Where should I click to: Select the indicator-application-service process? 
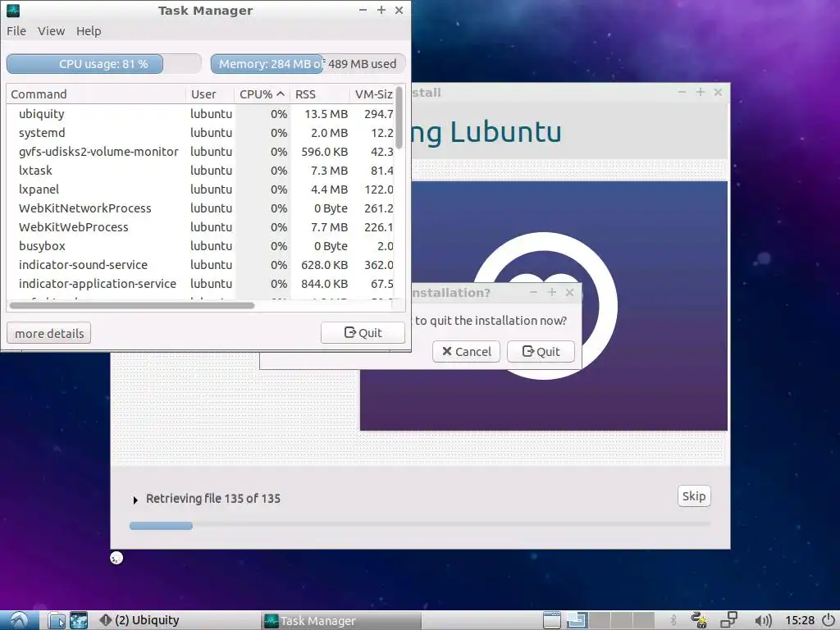[201, 284]
